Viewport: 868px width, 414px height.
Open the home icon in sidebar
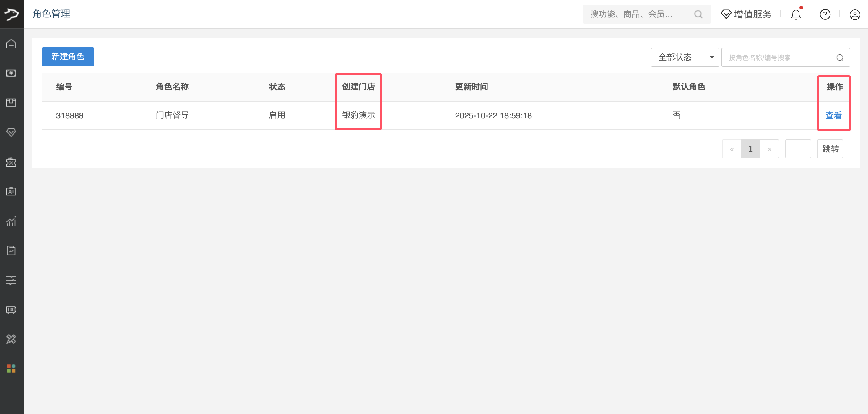(11, 44)
